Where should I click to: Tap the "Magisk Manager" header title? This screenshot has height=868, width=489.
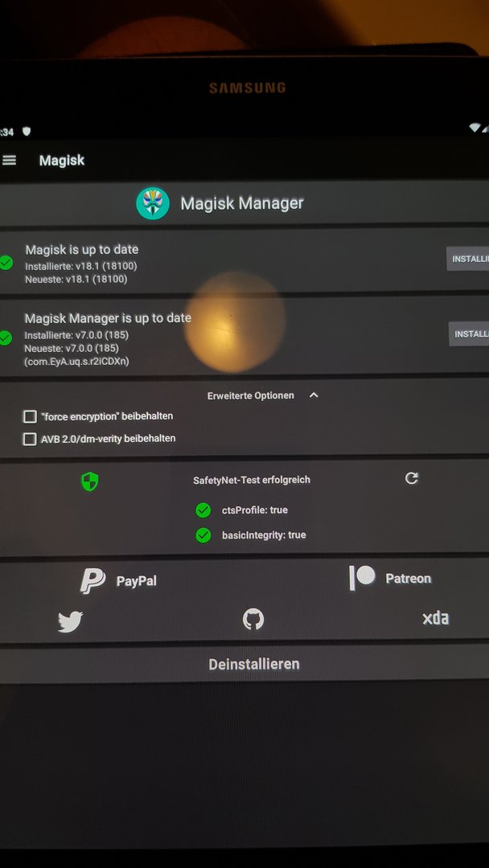[242, 203]
